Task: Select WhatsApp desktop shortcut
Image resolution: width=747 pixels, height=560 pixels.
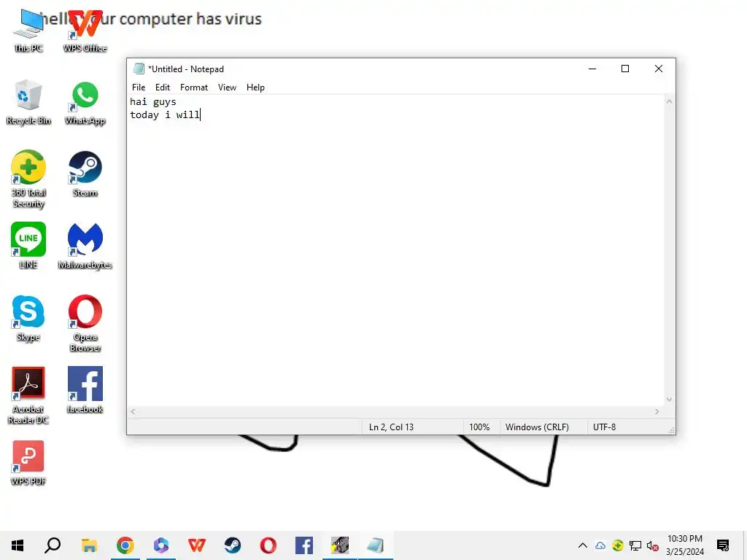Action: point(85,103)
